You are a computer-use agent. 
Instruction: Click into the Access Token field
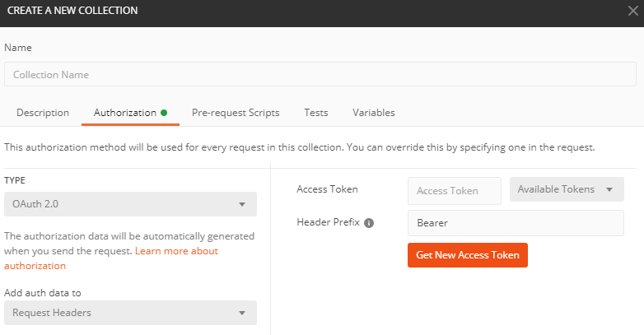coord(455,191)
